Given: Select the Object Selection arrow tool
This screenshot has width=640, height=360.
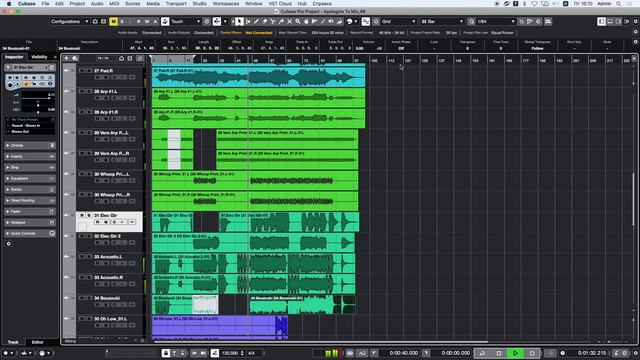Looking at the screenshot, I should [x=239, y=21].
